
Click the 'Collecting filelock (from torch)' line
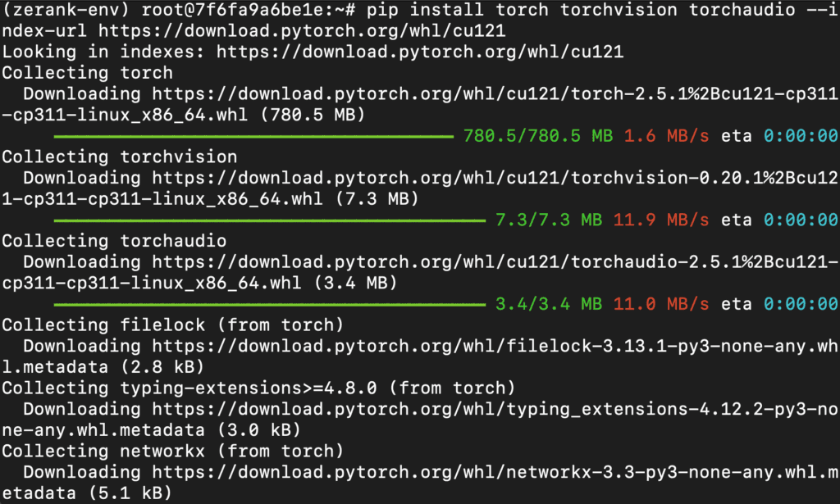172,325
